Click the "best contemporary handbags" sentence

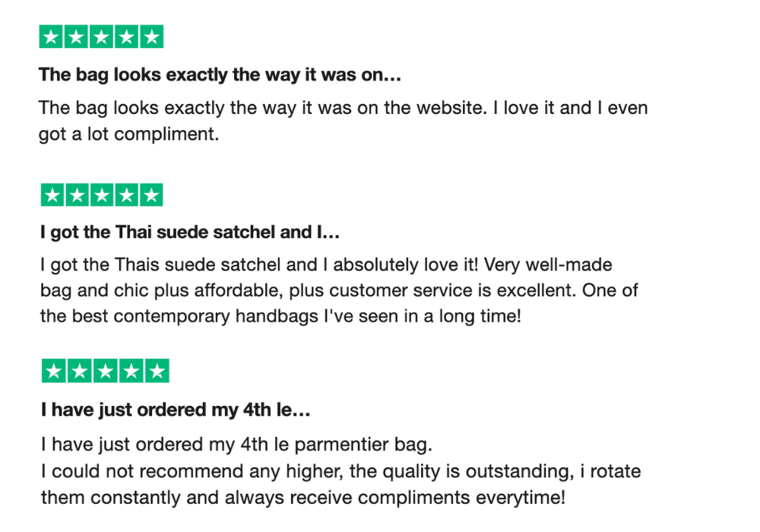pyautogui.click(x=280, y=316)
